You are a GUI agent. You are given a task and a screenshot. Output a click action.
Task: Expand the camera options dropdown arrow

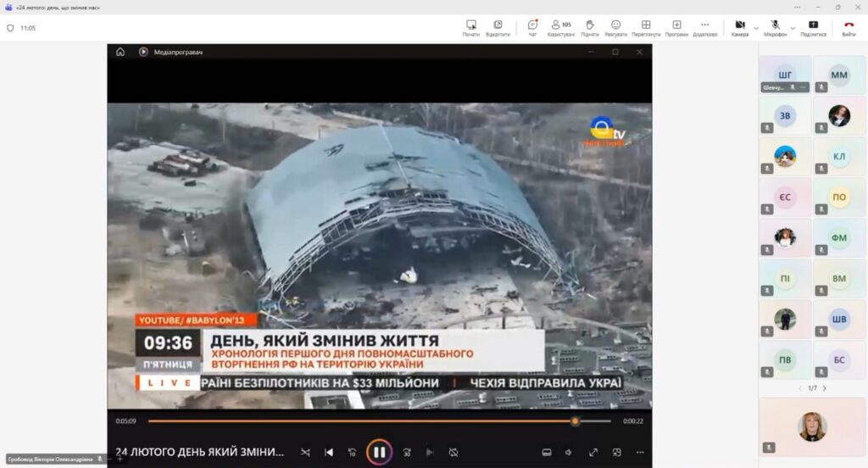tap(756, 27)
